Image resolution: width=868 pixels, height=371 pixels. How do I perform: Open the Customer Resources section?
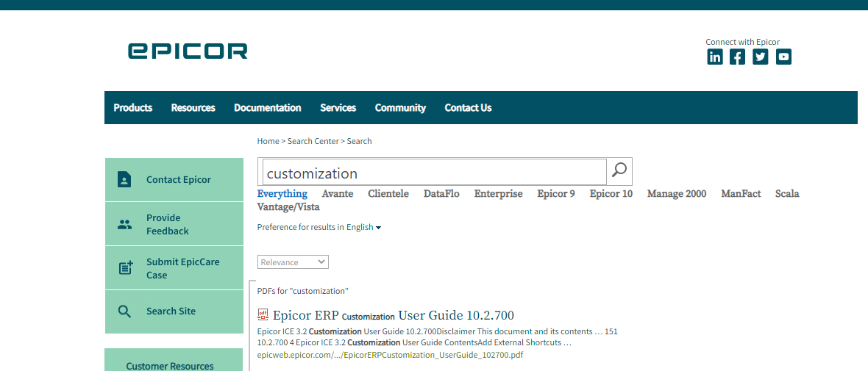(x=170, y=366)
